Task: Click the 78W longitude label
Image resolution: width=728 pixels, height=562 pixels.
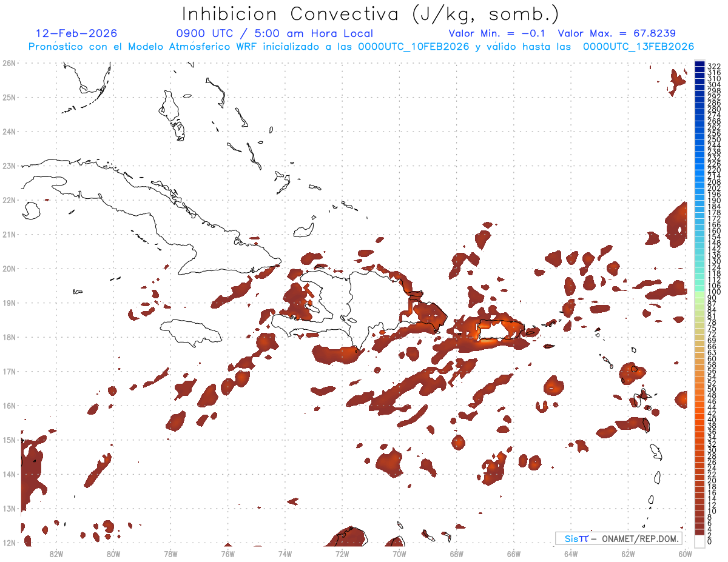Action: coord(170,554)
